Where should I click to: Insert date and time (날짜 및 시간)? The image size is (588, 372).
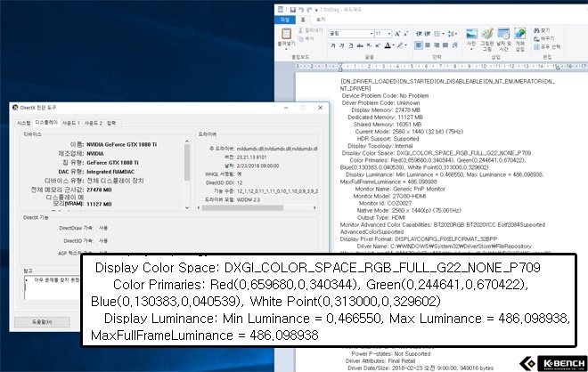[x=503, y=39]
